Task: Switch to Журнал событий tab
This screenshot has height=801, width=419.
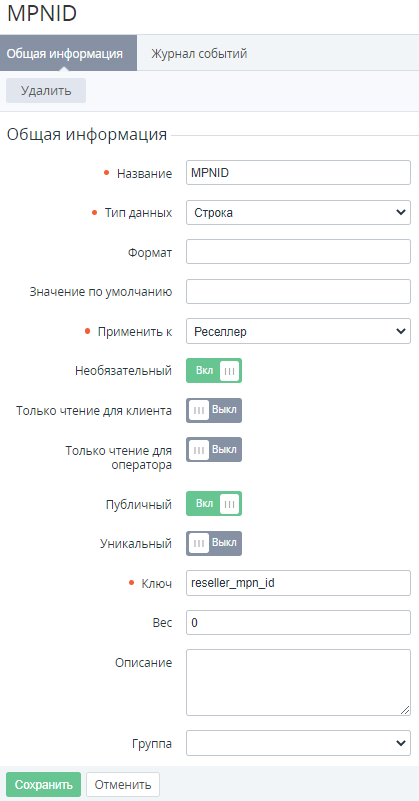Action: tap(199, 53)
